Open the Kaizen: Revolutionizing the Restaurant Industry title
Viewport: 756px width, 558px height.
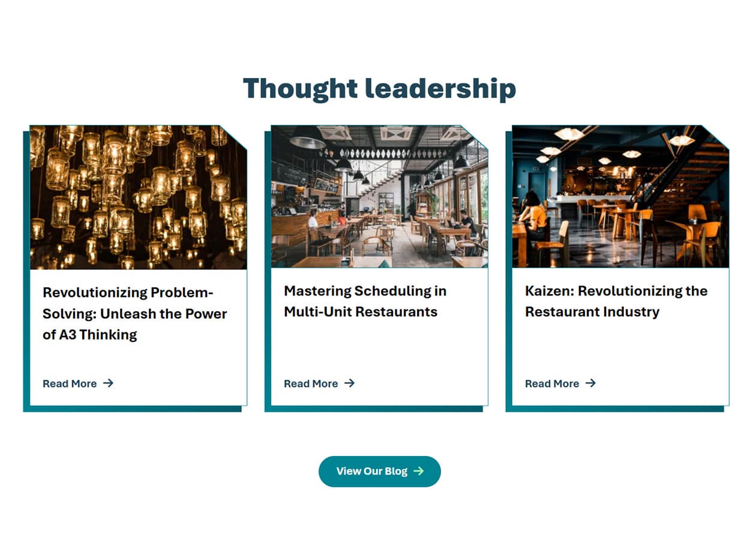click(616, 301)
